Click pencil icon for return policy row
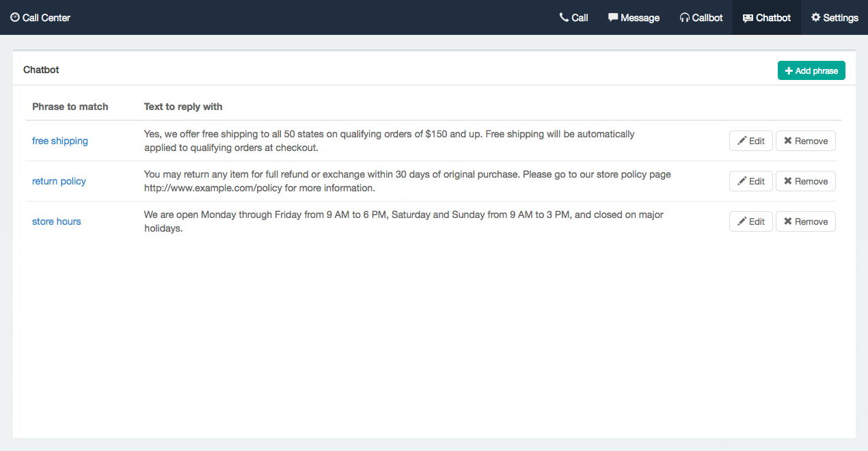The image size is (868, 451). point(742,181)
